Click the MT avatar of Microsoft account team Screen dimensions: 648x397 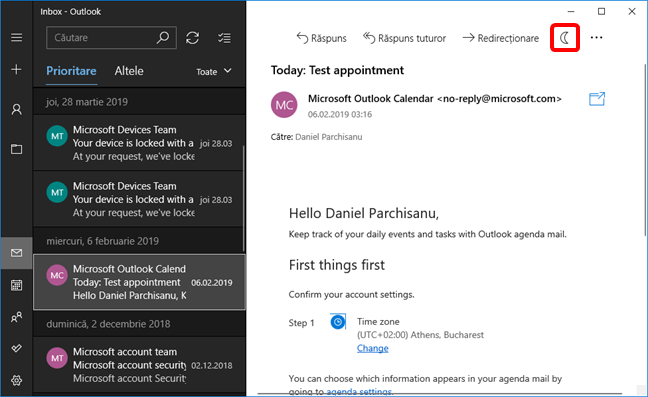tap(57, 358)
